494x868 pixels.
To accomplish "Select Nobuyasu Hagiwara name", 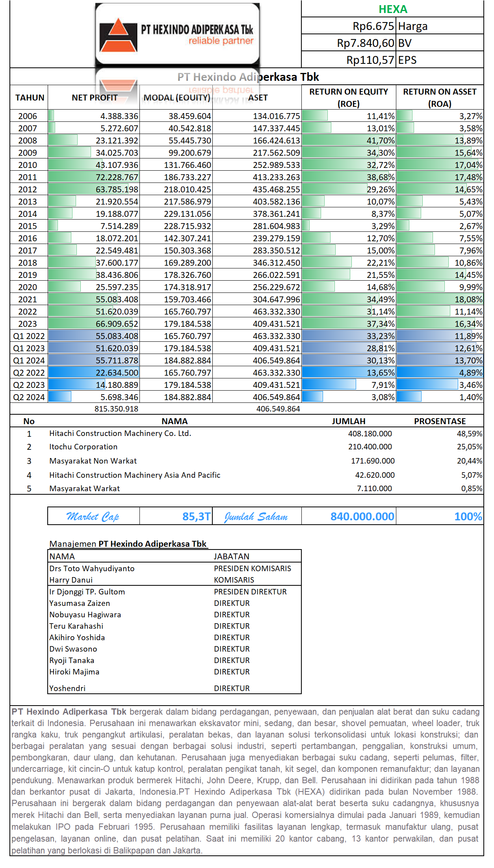I will pos(85,615).
